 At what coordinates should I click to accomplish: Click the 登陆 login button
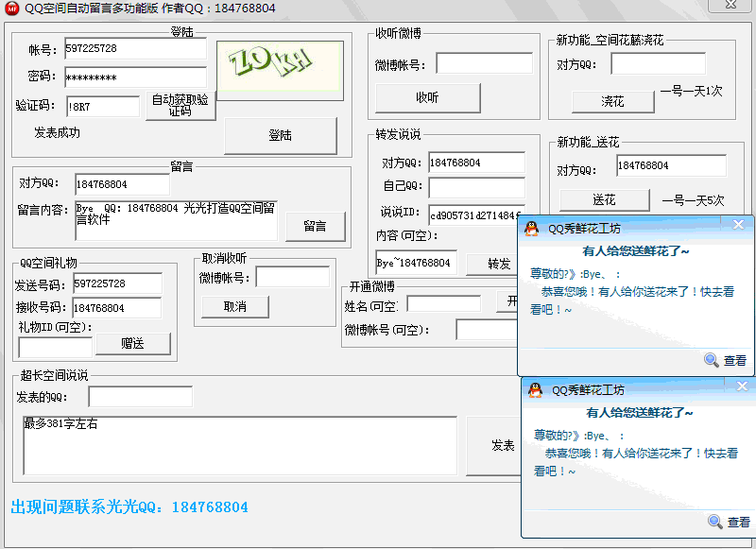click(x=280, y=135)
